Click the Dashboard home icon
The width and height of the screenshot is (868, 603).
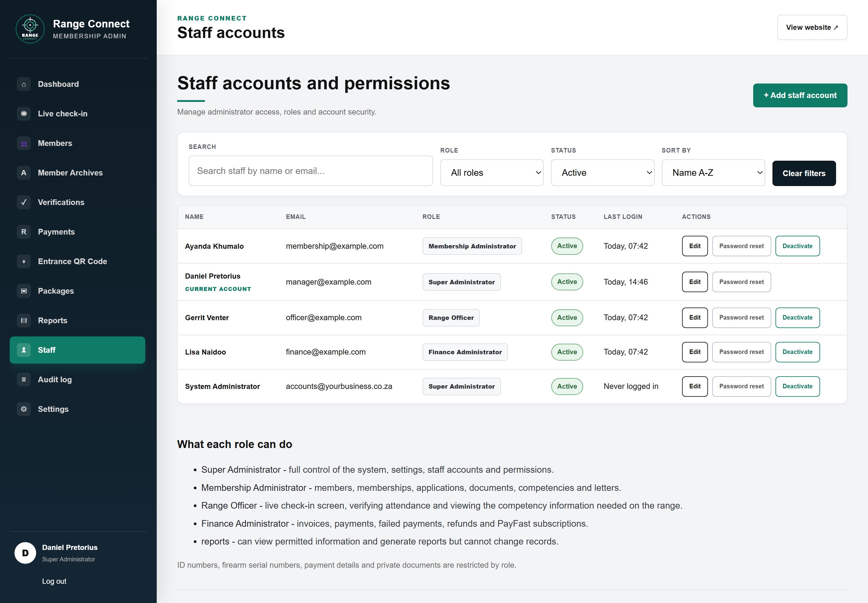coord(24,84)
